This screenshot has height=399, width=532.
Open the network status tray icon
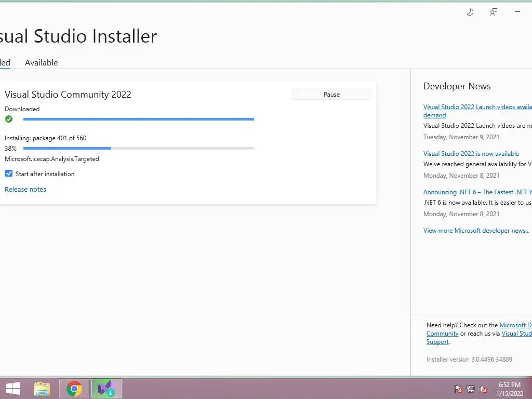pyautogui.click(x=471, y=389)
